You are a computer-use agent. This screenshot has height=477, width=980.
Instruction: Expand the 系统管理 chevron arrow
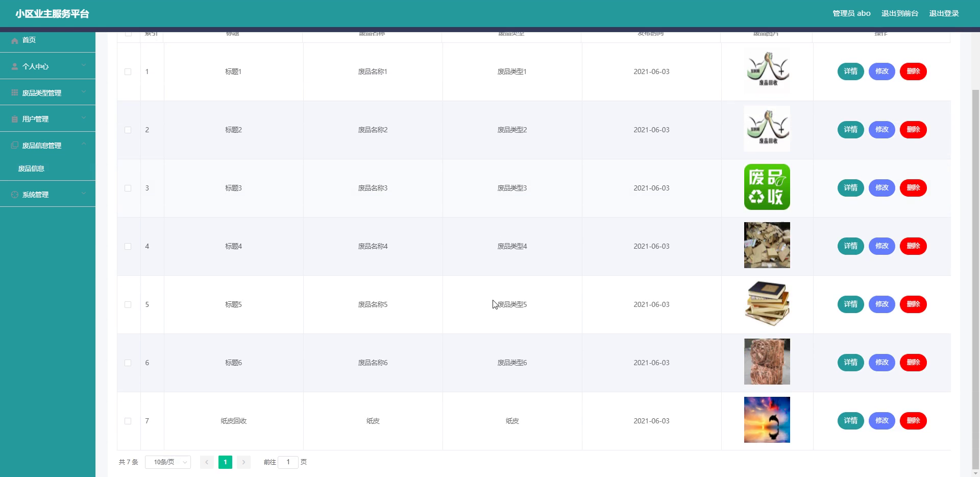[84, 194]
